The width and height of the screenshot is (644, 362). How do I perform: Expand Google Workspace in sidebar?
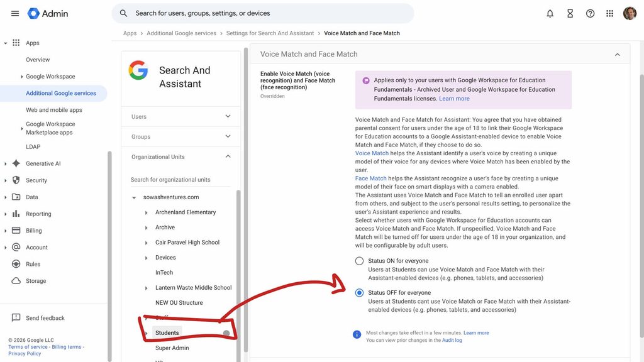click(x=22, y=76)
